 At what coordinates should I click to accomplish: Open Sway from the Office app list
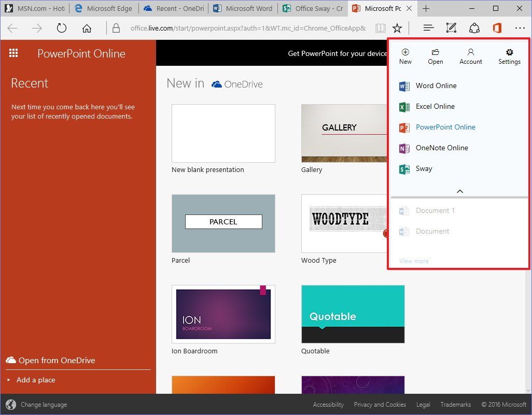pyautogui.click(x=424, y=168)
